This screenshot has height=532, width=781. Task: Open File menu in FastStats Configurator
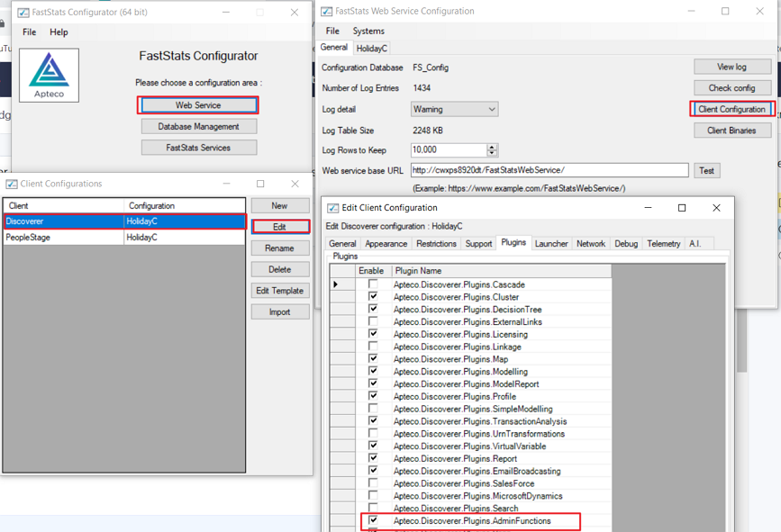[30, 32]
